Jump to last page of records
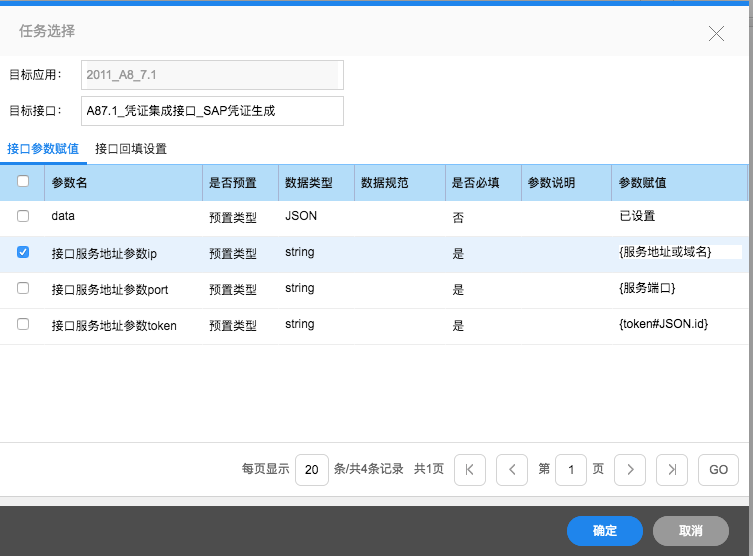The image size is (753, 556). coord(673,469)
